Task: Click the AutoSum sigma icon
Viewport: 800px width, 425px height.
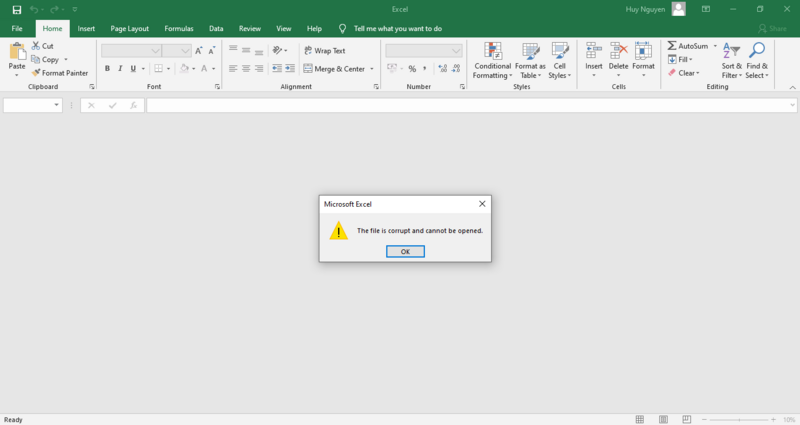Action: [x=672, y=46]
